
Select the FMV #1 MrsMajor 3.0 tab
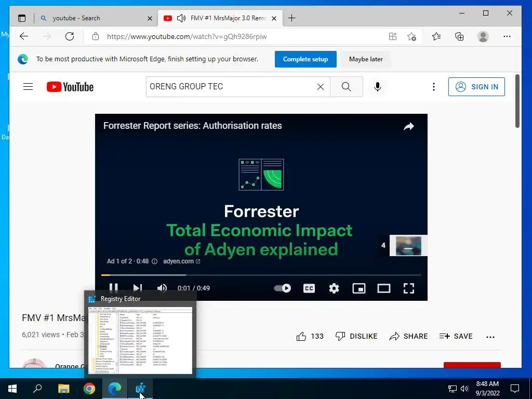tap(220, 18)
